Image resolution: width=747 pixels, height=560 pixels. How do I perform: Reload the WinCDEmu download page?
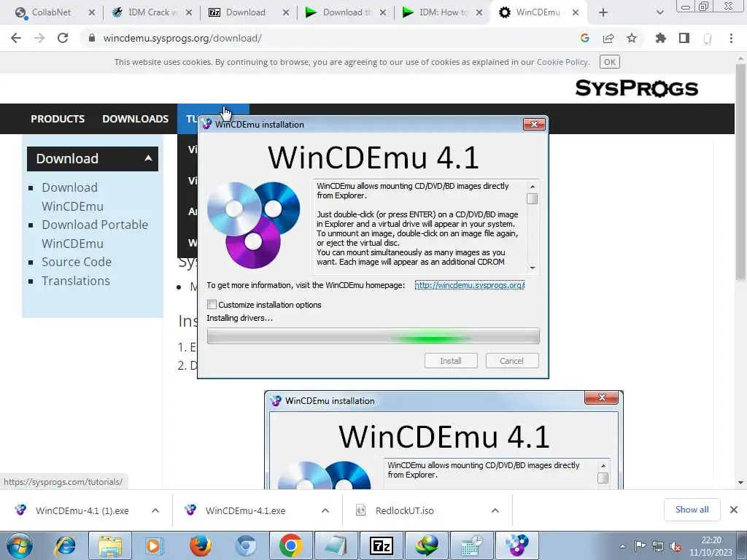63,38
